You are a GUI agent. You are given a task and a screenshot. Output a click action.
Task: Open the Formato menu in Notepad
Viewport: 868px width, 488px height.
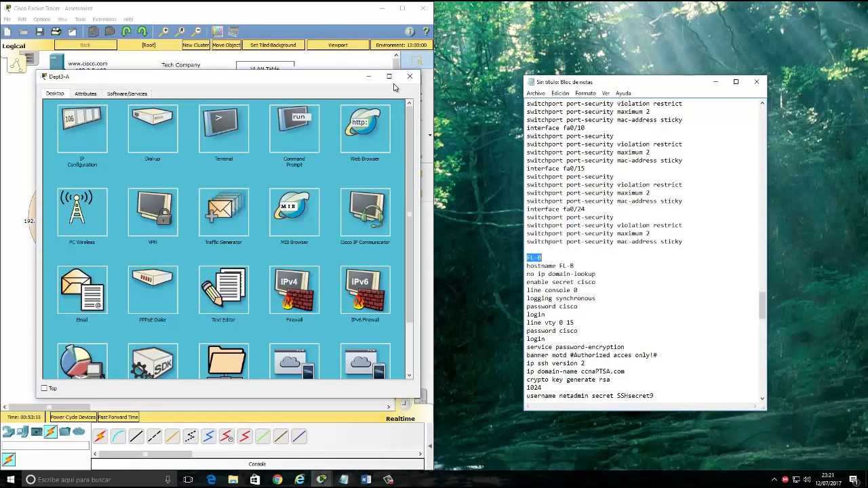pyautogui.click(x=585, y=93)
